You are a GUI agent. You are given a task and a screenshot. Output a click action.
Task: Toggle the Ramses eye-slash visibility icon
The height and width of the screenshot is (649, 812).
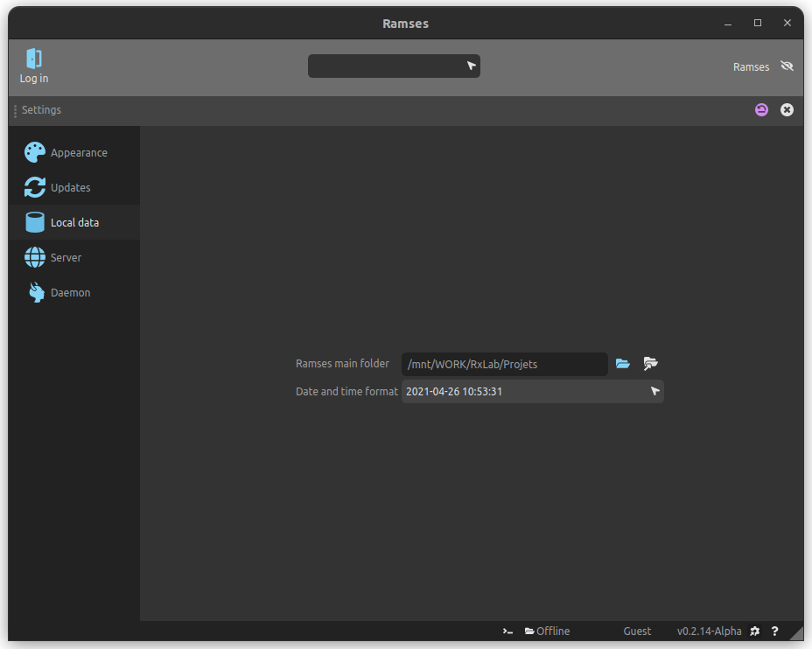pyautogui.click(x=787, y=66)
